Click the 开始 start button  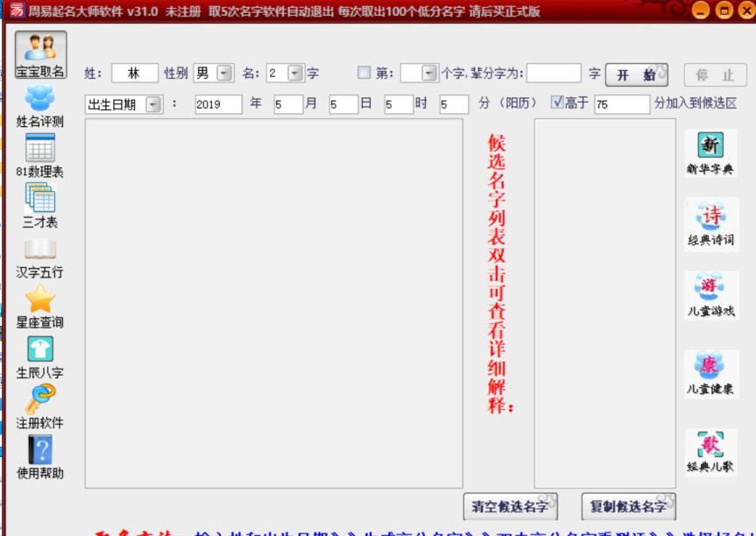[x=637, y=74]
